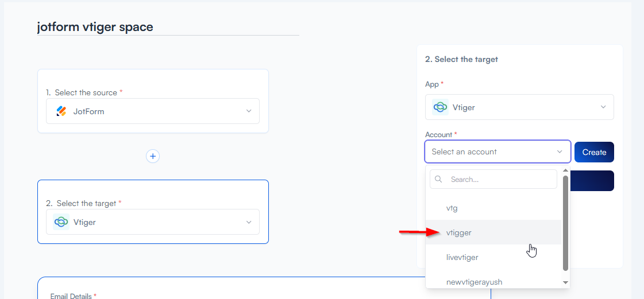Click the search magnifier icon
Image resolution: width=644 pixels, height=299 pixels.
point(439,180)
